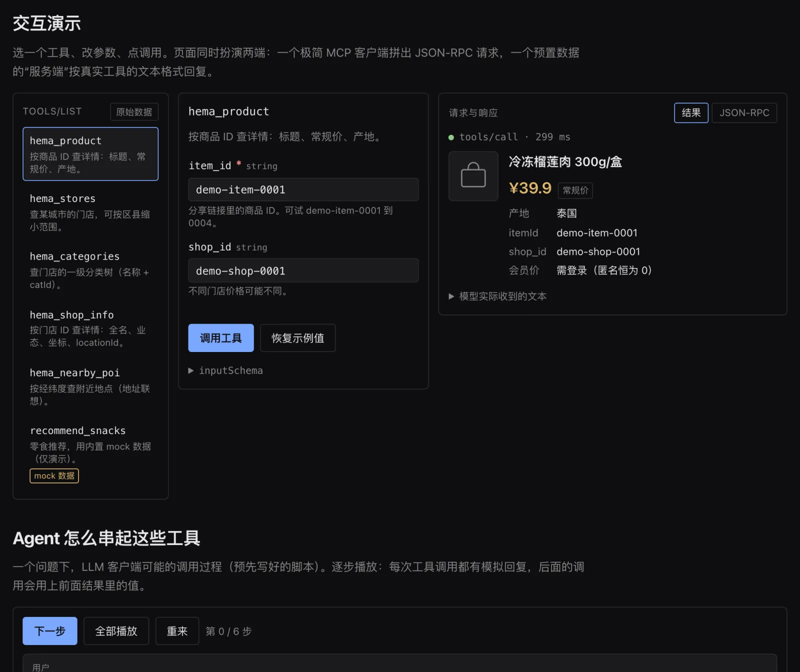Image resolution: width=800 pixels, height=672 pixels.
Task: Click the shopping bag product thumbnail
Action: click(473, 176)
